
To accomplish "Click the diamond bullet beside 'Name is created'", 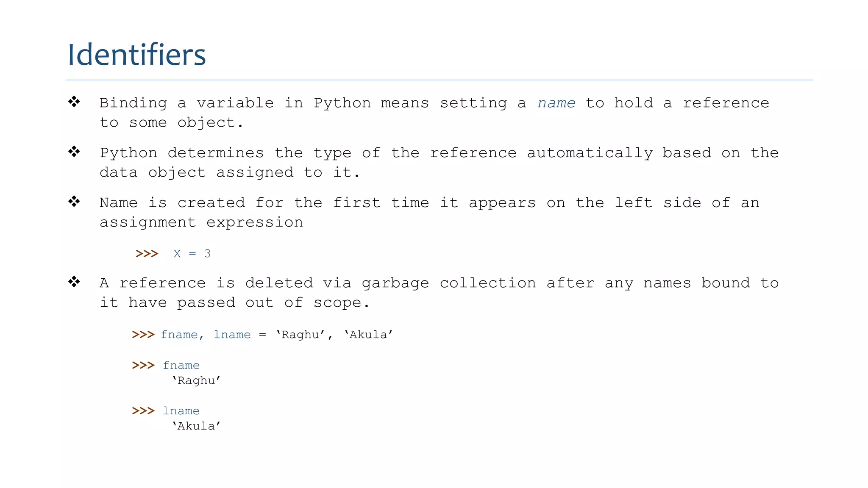I will [x=74, y=201].
